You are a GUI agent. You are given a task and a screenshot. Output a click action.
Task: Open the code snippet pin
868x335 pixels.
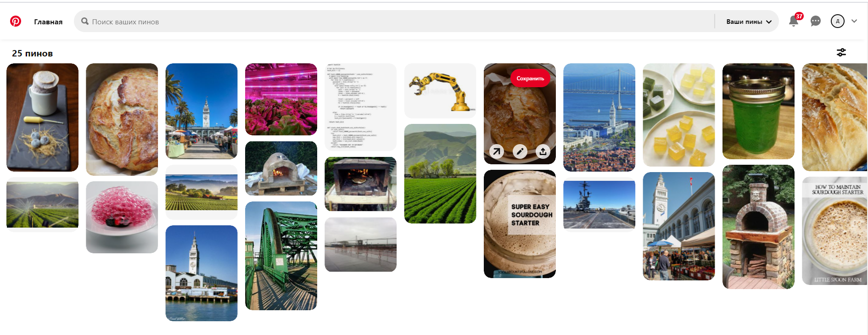[x=360, y=107]
